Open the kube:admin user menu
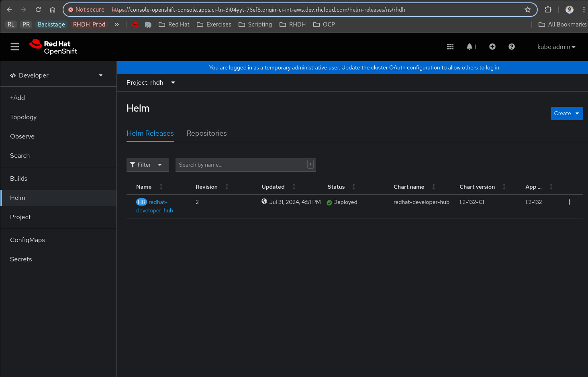Viewport: 588px width, 377px height. pos(556,47)
